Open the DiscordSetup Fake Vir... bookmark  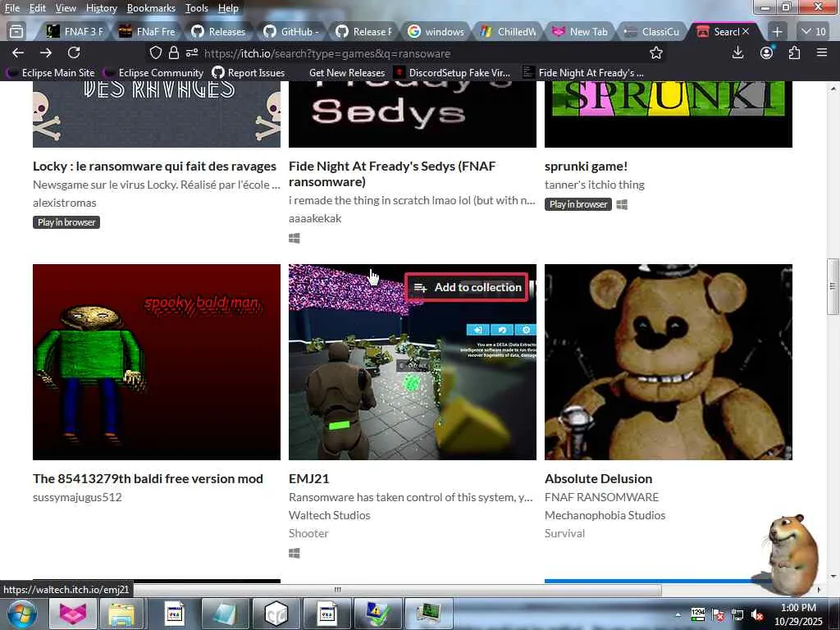pyautogui.click(x=452, y=72)
